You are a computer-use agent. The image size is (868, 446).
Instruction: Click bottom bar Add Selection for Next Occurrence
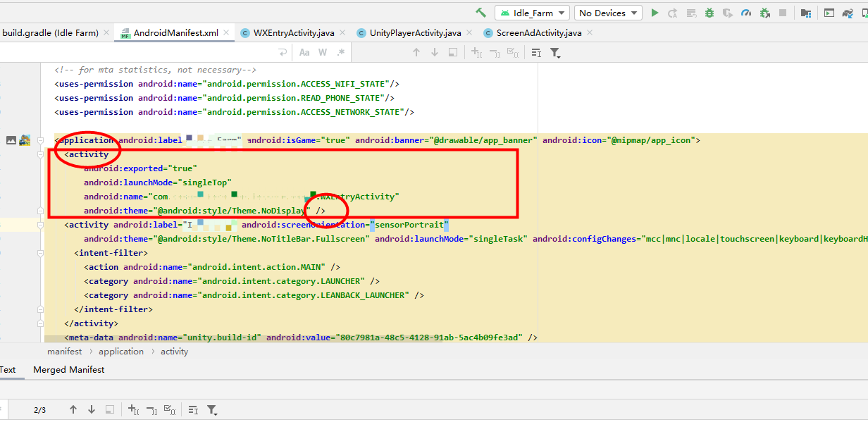[x=133, y=409]
